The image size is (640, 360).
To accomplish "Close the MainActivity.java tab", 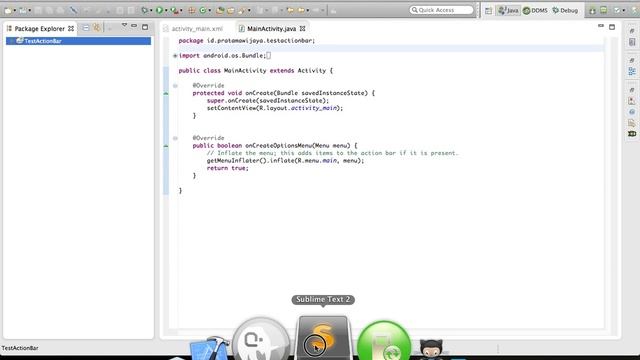I will tap(302, 29).
